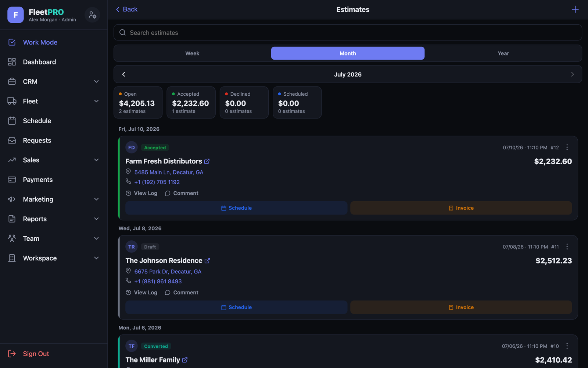Click Sign Out
The width and height of the screenshot is (588, 368).
tap(36, 354)
